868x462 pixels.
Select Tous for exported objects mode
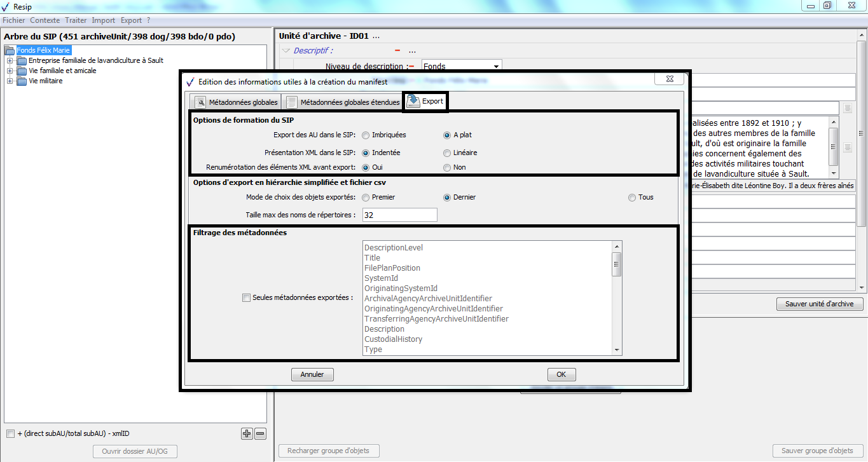[x=632, y=197]
